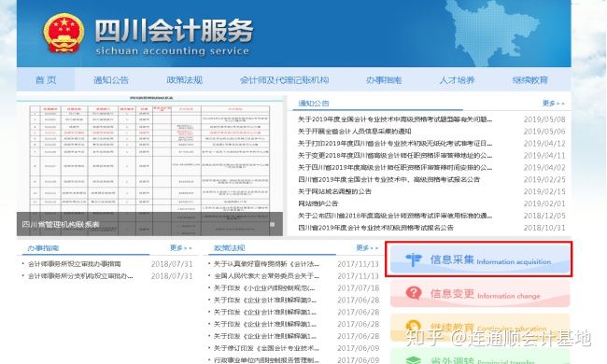
Task: Open guide 会计师事务所分支机构设立审批办...
Action: tap(80, 276)
